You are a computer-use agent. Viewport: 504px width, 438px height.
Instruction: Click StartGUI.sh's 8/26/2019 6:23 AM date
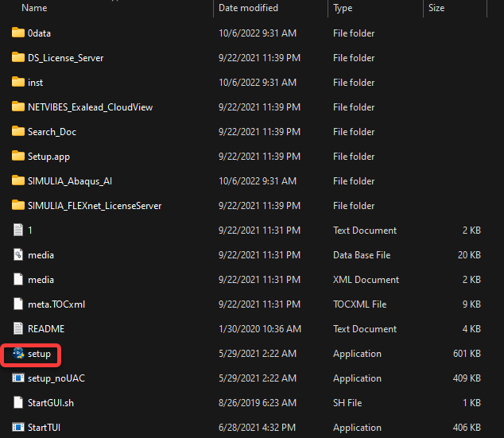[258, 403]
